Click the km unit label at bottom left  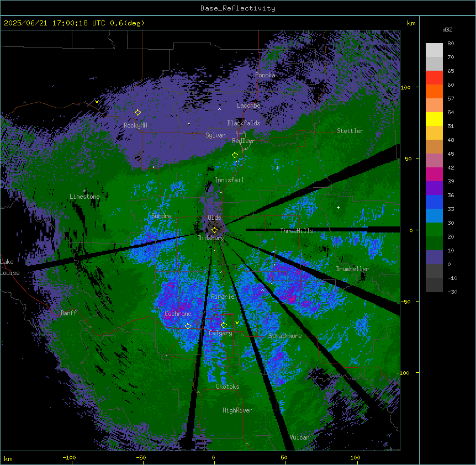click(8, 458)
